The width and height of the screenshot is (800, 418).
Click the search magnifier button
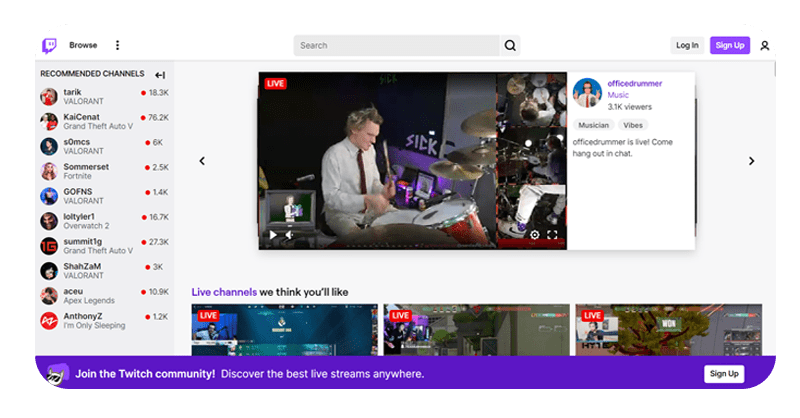510,45
